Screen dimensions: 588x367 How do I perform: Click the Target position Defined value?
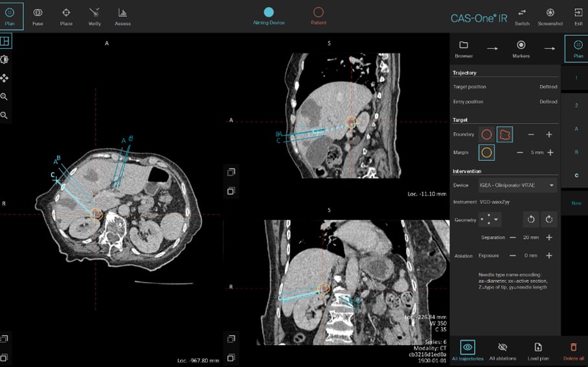(x=548, y=87)
